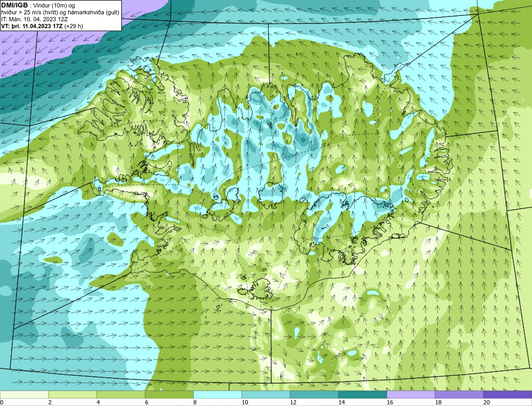Click the title line "DMI/IGB : Vindur (10m) og"

coord(38,5)
